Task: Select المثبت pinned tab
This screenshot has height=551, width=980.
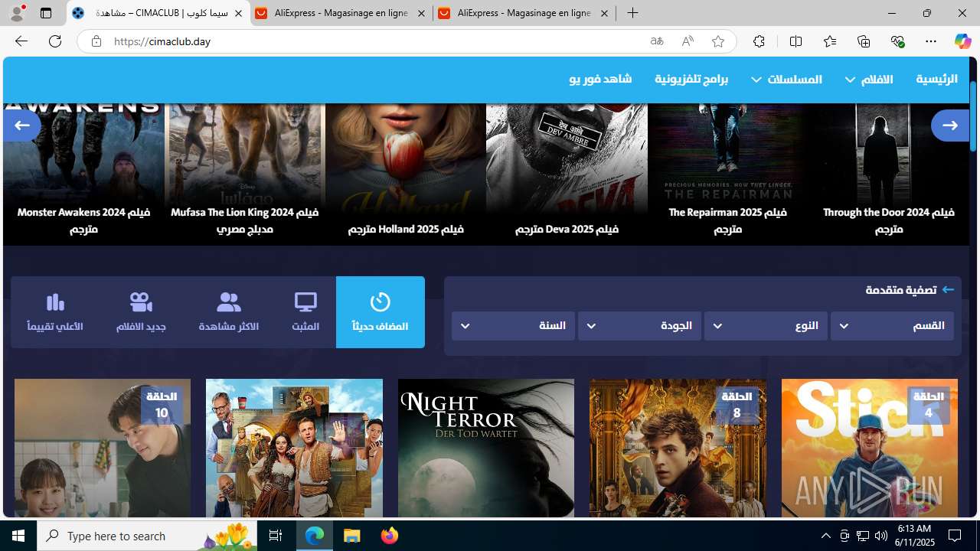Action: point(305,312)
